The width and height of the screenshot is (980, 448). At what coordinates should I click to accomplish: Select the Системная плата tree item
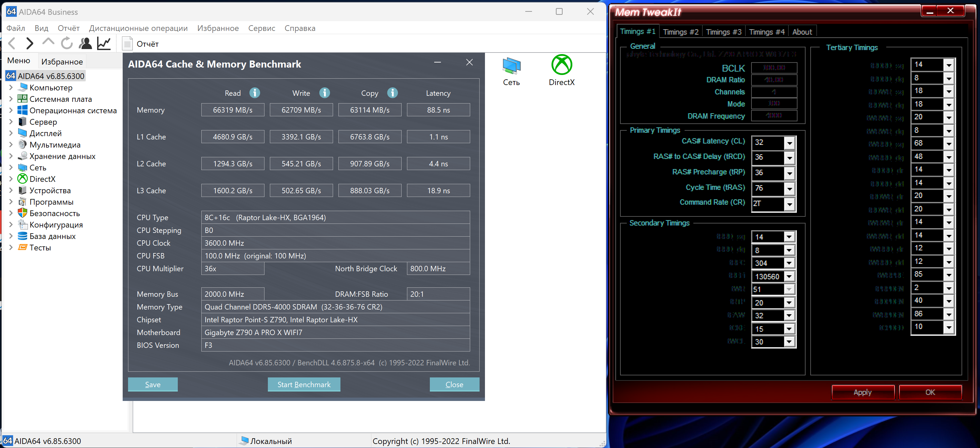point(60,99)
